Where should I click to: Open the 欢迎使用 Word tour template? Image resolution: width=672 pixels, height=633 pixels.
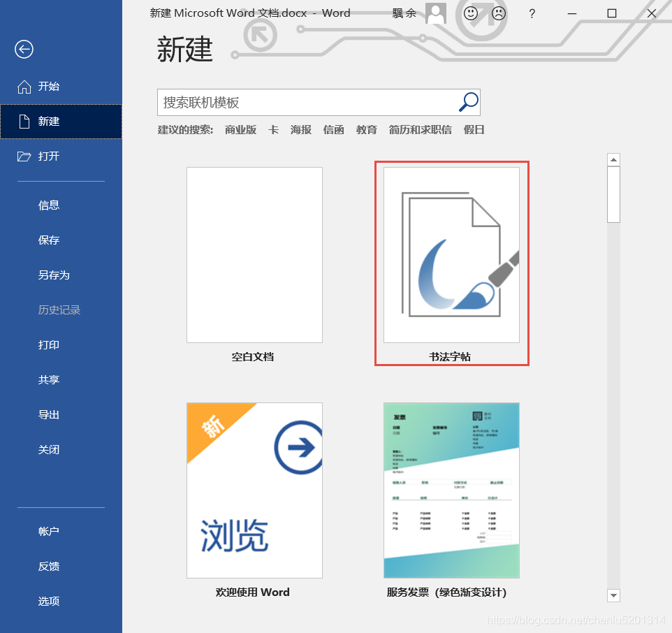254,500
